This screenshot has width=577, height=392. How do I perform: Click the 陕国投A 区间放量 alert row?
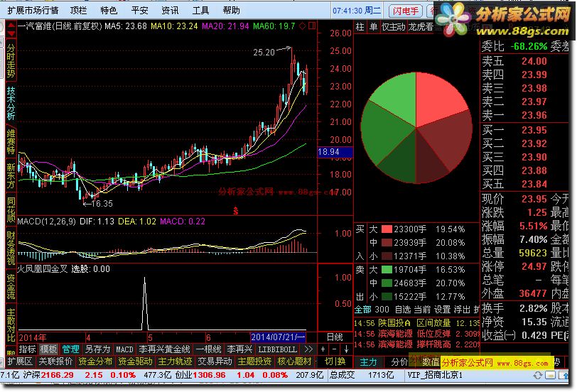[417, 323]
